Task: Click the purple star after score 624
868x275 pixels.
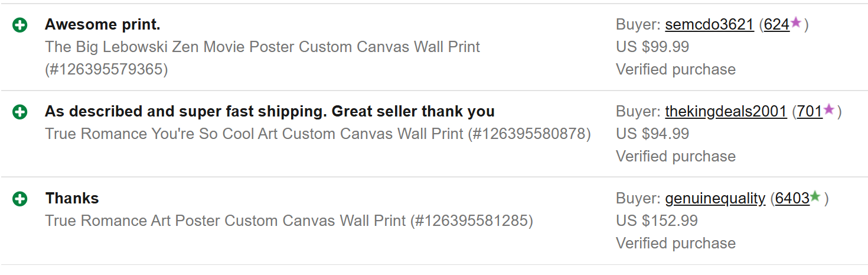Action: click(x=796, y=23)
